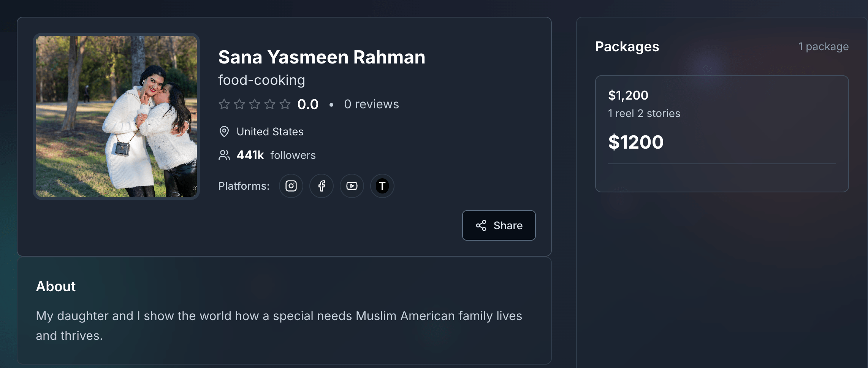Select the food-cooking category label
This screenshot has height=368, width=868.
point(261,80)
